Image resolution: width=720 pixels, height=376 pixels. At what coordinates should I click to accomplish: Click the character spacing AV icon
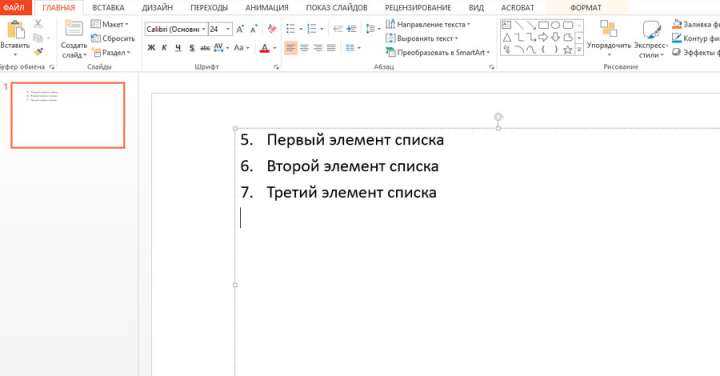point(218,48)
